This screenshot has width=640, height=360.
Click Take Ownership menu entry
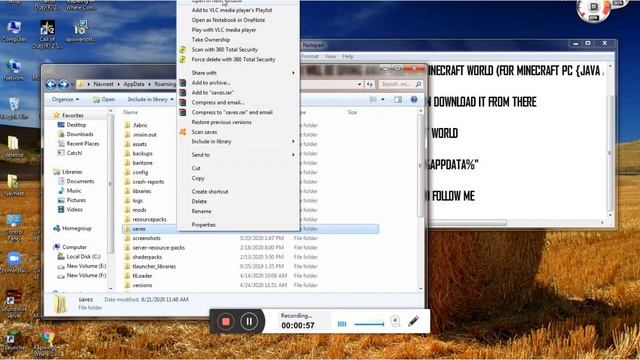[x=211, y=40]
